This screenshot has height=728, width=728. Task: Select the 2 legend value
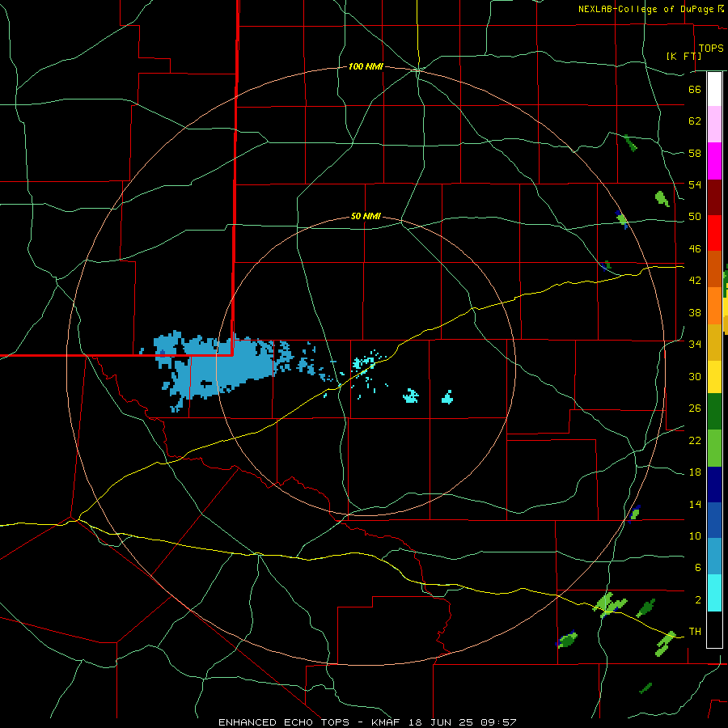[697, 599]
